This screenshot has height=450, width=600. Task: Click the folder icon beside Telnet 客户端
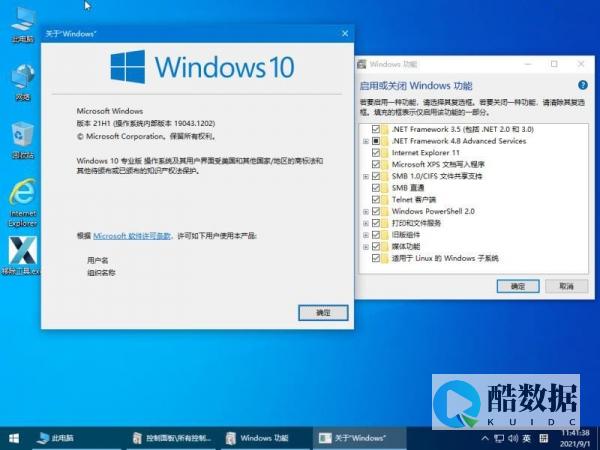click(385, 199)
